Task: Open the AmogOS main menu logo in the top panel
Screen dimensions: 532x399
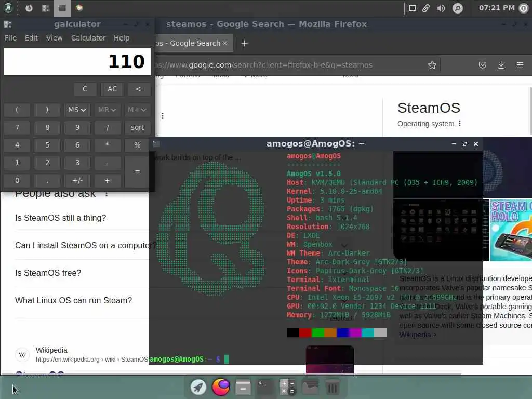Action: [x=8, y=8]
